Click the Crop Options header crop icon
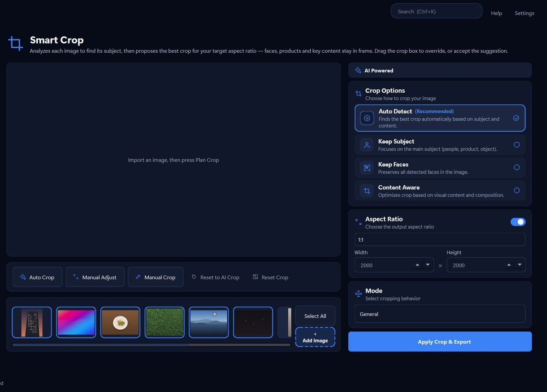This screenshot has width=547, height=392. coord(358,94)
